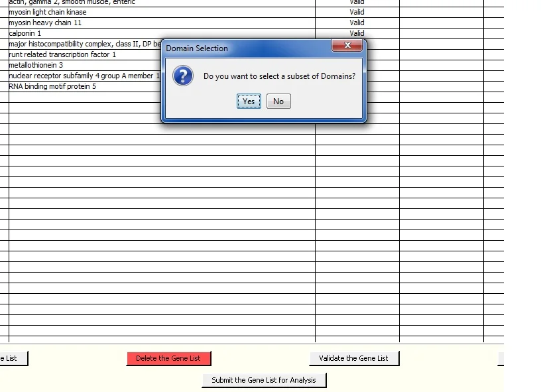The image size is (541, 392).
Task: Select 'major histocompatibility complex, class II' row
Action: click(x=85, y=44)
